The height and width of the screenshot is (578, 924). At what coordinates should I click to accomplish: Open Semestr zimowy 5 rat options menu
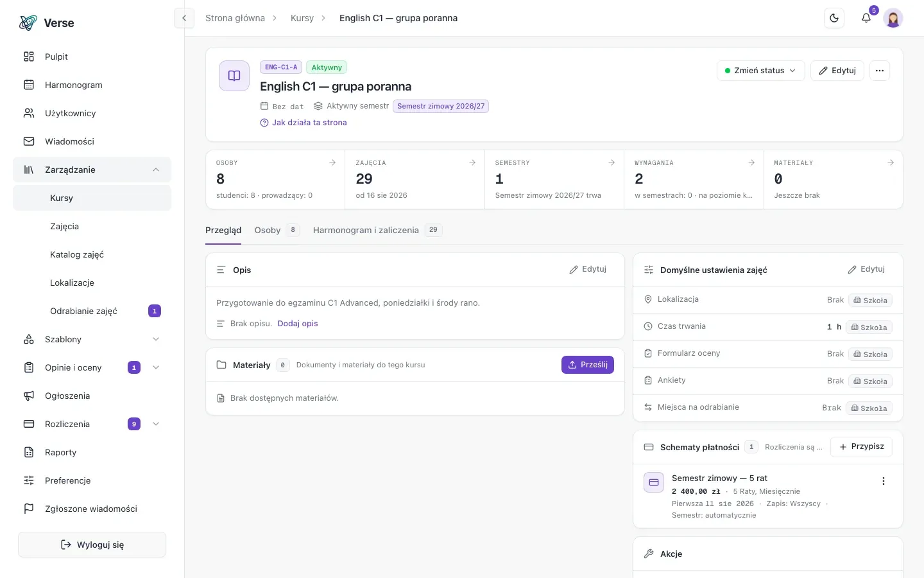pos(884,481)
